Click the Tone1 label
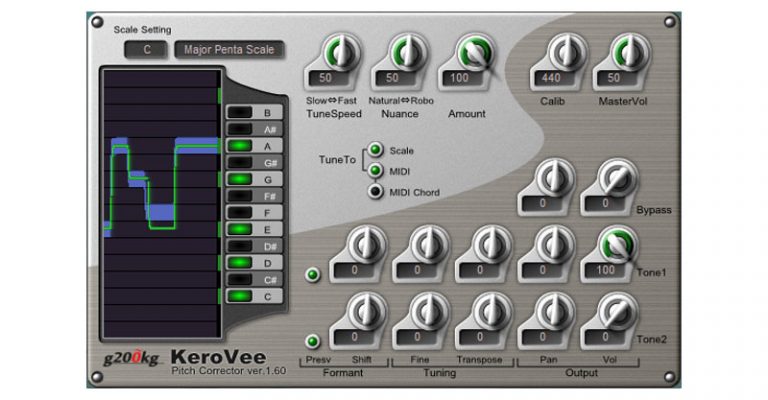Viewport: 768px width, 400px height. (651, 273)
